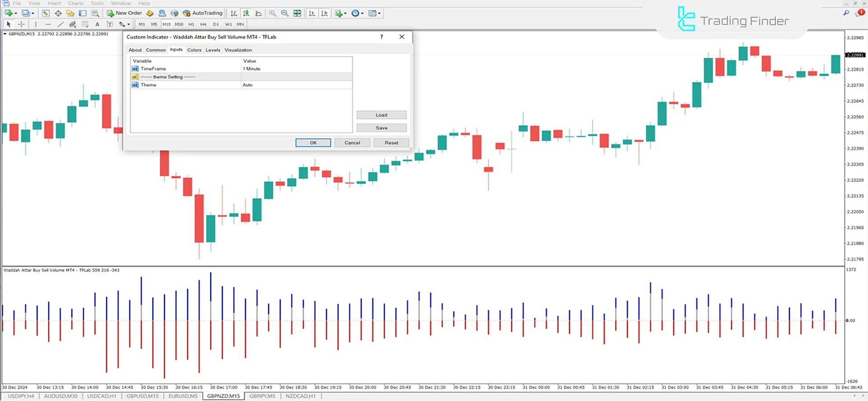The height and width of the screenshot is (401, 868).
Task: Click the dialog help question mark
Action: (x=382, y=37)
